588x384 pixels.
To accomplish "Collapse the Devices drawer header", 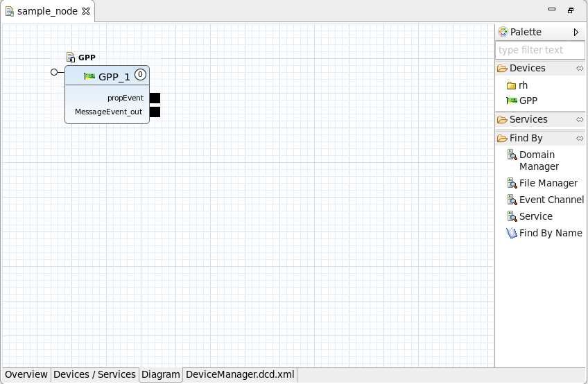I will coord(527,68).
